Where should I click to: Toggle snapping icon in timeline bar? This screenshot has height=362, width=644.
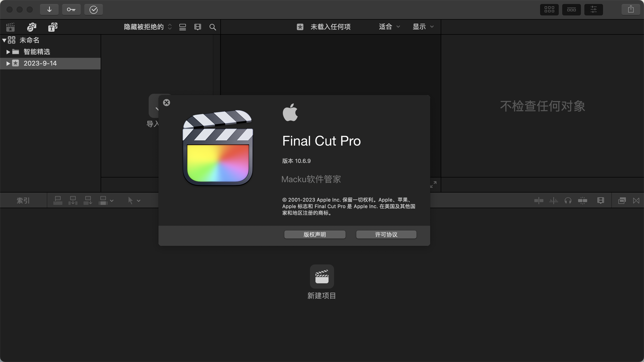coord(583,201)
